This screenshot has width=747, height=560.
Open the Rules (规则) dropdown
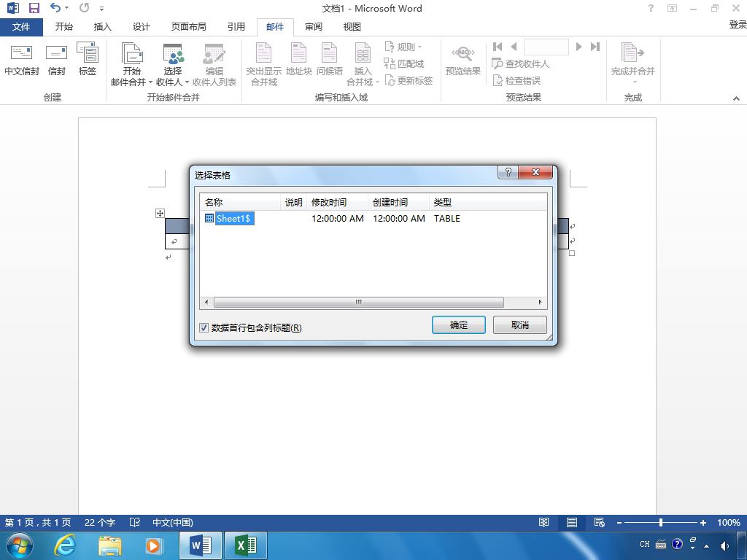click(403, 47)
